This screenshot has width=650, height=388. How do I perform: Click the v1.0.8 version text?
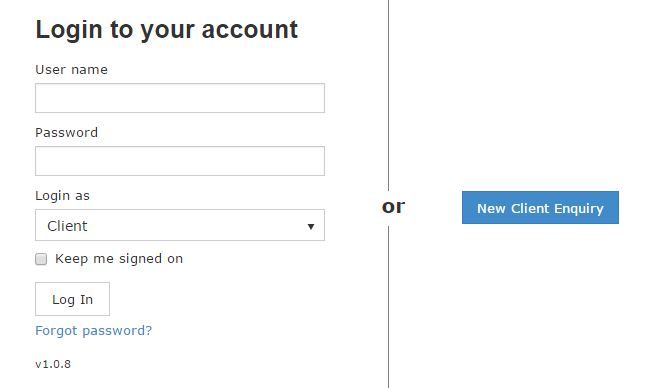[x=53, y=364]
